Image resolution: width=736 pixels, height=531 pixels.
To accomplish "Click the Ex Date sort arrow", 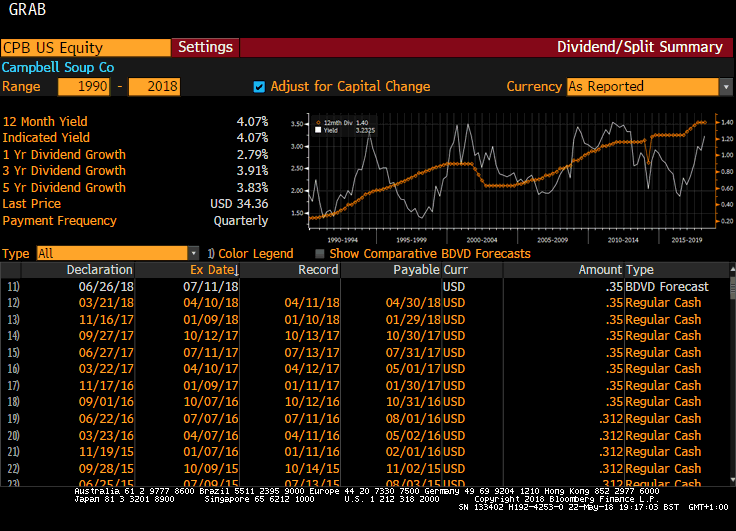I will (236, 270).
